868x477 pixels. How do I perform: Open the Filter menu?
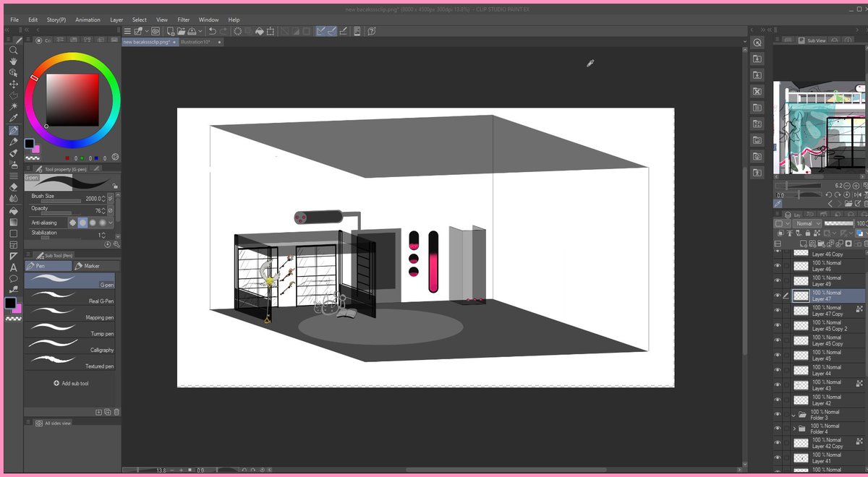(x=183, y=20)
